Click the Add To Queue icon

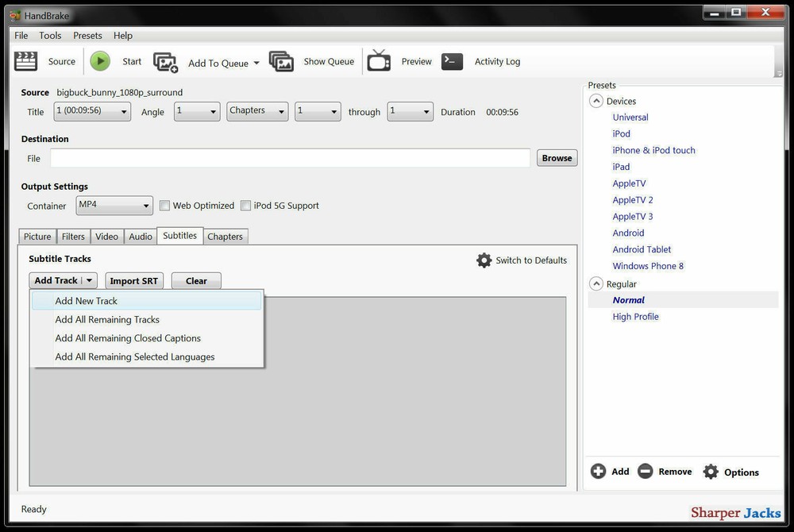click(166, 61)
